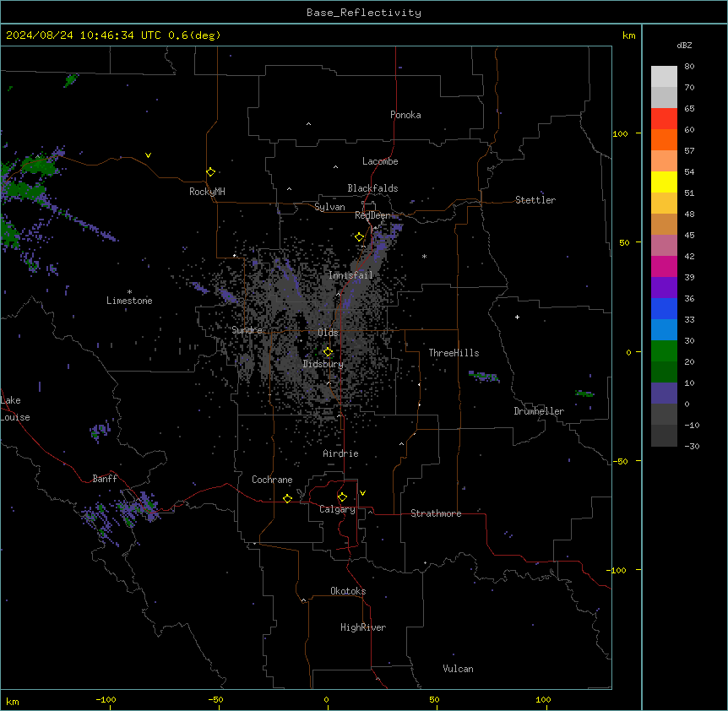Click the Lacombe city label

pos(380,161)
